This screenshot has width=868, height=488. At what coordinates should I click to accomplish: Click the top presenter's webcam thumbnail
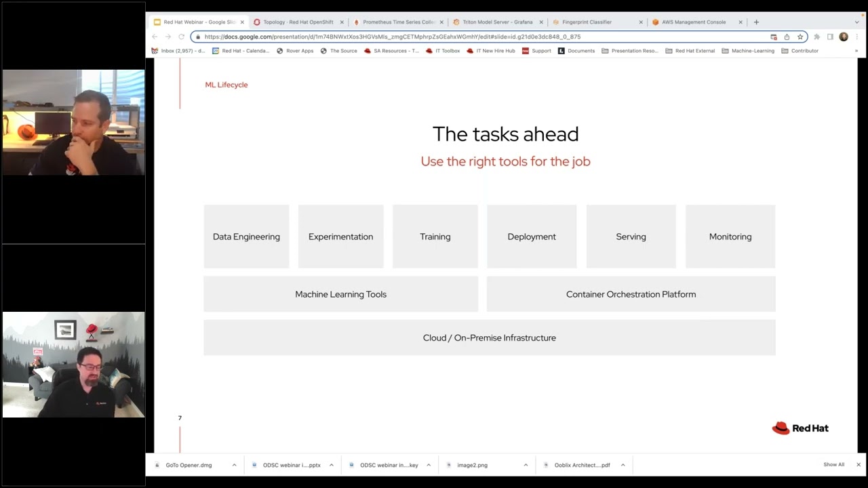coord(73,123)
